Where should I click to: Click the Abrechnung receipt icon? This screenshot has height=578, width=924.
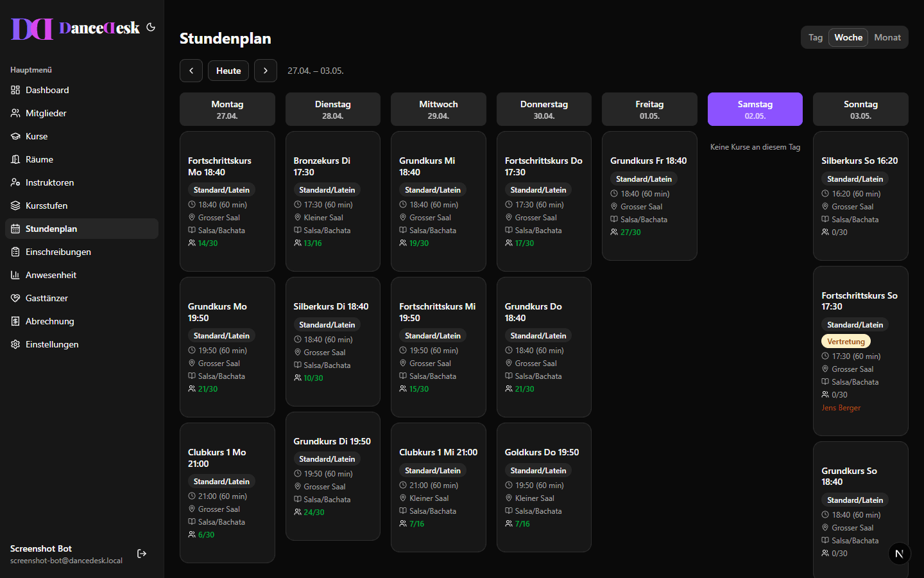coord(15,321)
